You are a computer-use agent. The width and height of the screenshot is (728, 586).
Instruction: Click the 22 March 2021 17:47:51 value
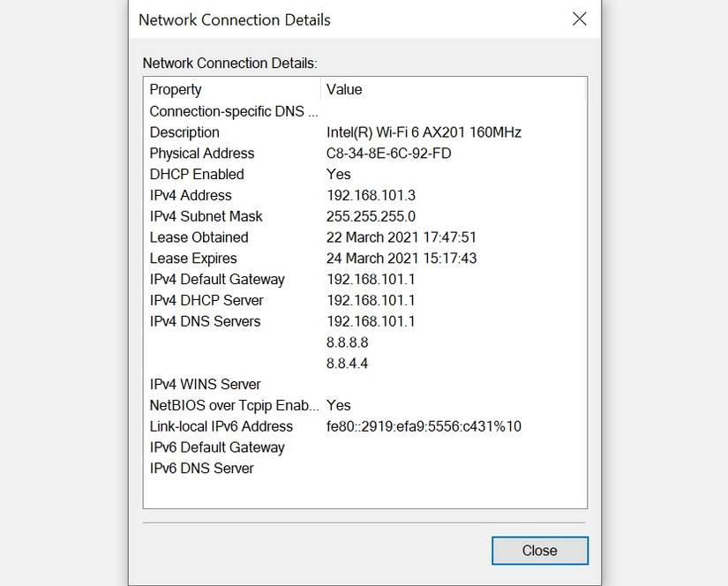click(x=402, y=237)
